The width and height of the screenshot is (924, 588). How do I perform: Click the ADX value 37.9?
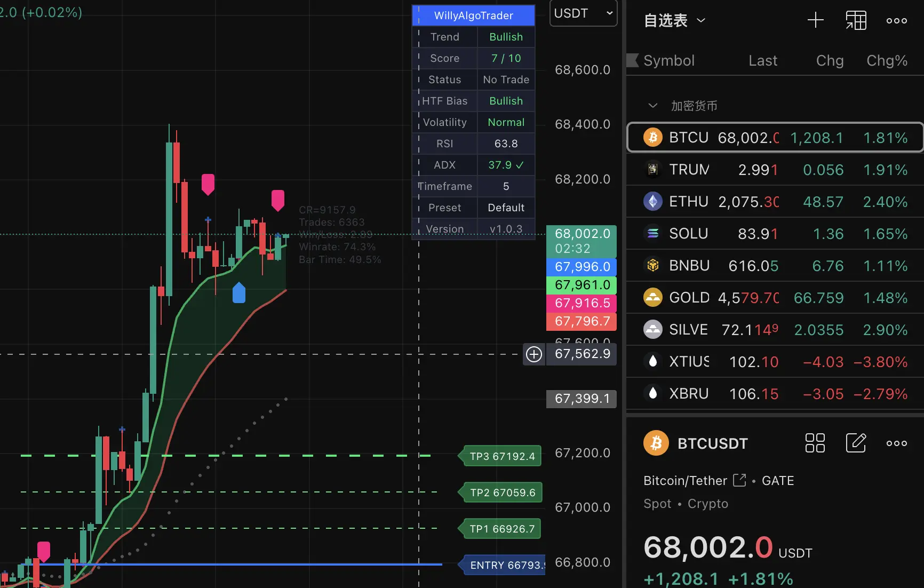506,165
